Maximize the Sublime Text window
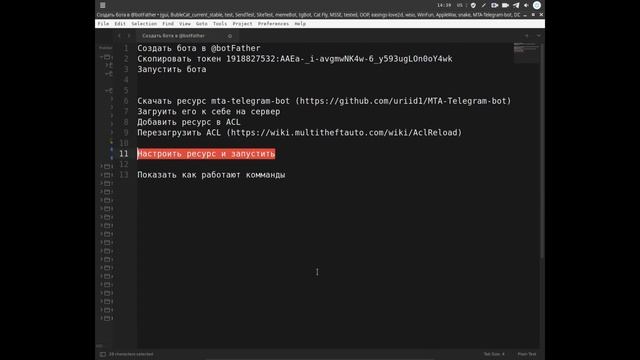This screenshot has height=360, width=640. click(533, 15)
